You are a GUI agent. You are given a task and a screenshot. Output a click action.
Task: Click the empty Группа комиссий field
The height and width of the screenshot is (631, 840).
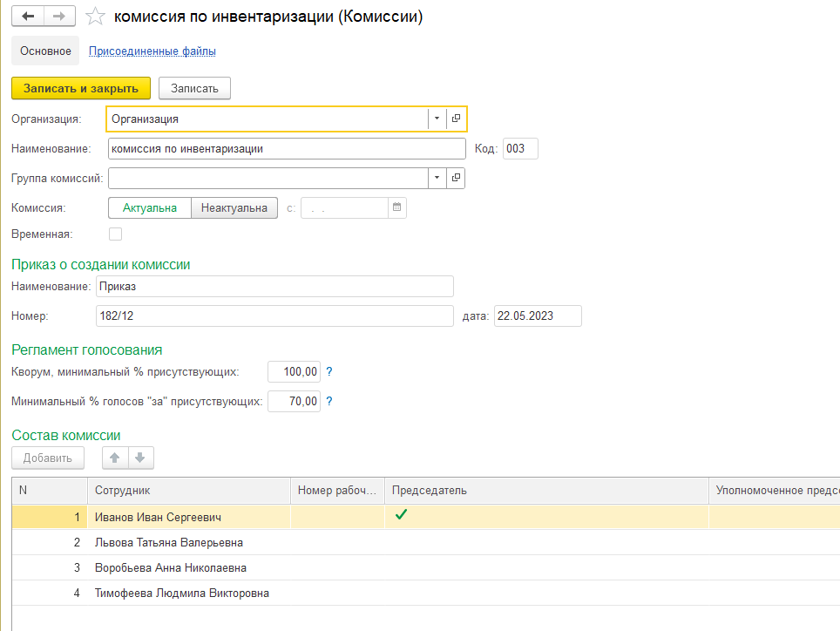pyautogui.click(x=268, y=178)
